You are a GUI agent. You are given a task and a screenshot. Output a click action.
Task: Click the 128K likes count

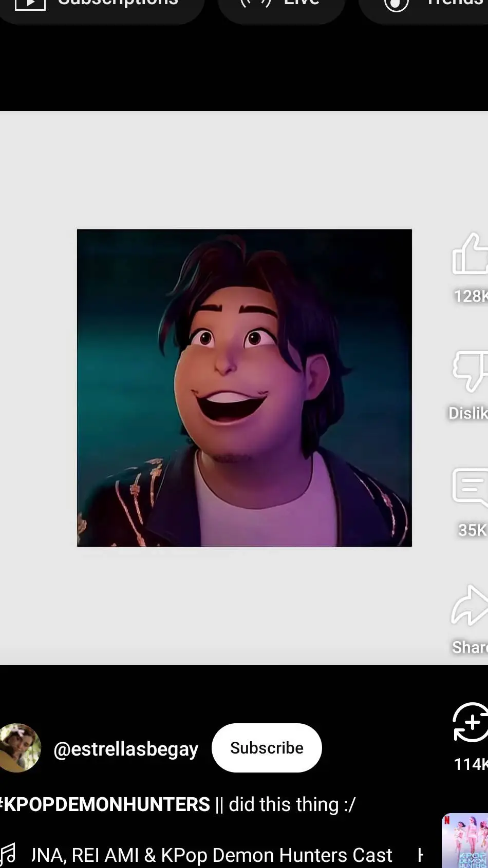pyautogui.click(x=470, y=296)
